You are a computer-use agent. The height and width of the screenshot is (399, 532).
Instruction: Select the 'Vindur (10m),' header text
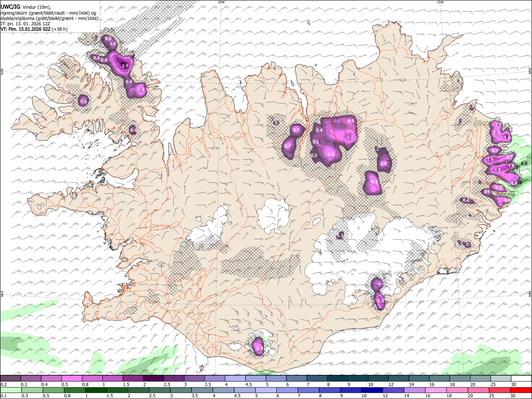[x=37, y=7]
